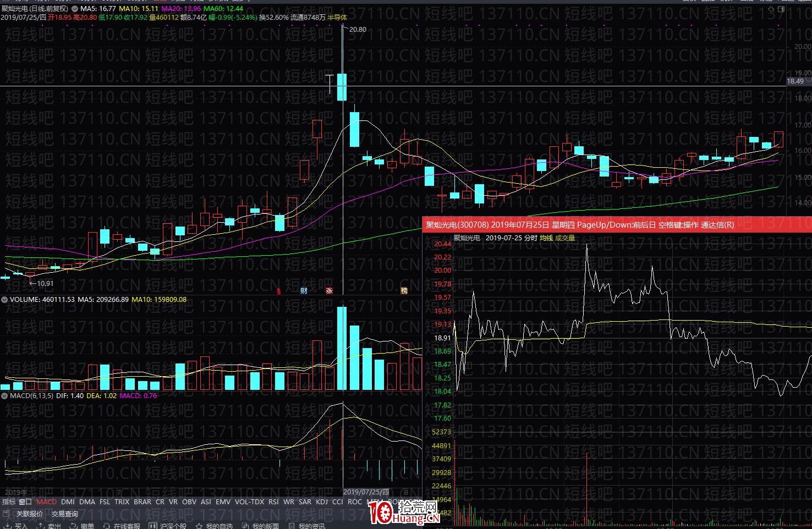812x529 pixels.
Task: Expand the MACD indicator dropdown arrow
Action: click(x=4, y=396)
